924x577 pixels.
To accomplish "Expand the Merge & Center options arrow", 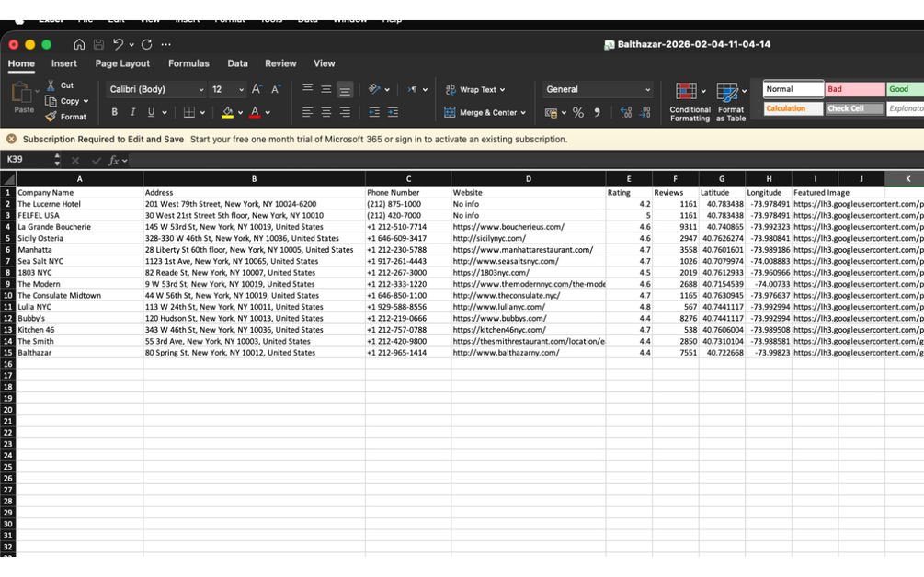I will [x=523, y=112].
